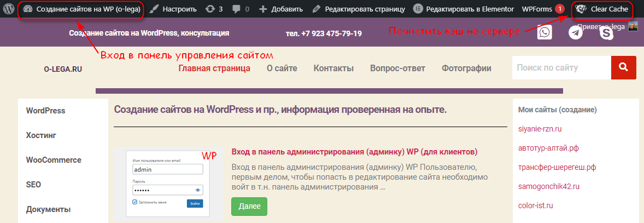The width and height of the screenshot is (644, 223).
Task: Open the Telegram contact icon
Action: (x=576, y=32)
